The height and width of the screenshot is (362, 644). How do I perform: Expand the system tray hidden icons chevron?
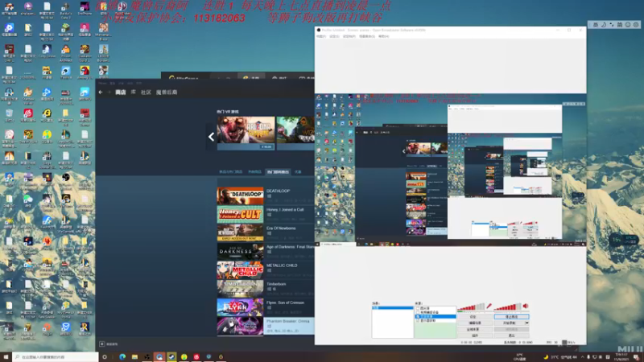click(x=582, y=357)
